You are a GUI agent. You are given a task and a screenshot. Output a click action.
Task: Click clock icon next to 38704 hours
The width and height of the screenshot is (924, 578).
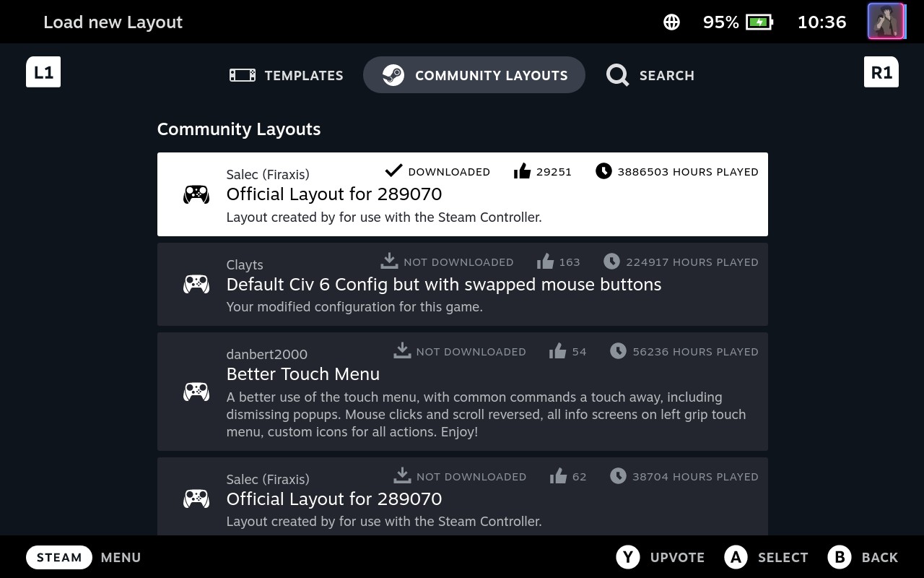pos(618,476)
